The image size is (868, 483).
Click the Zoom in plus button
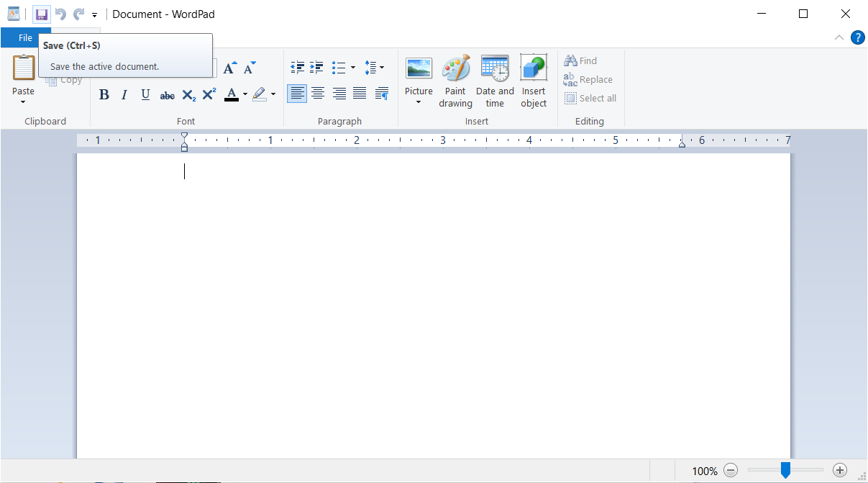[840, 471]
